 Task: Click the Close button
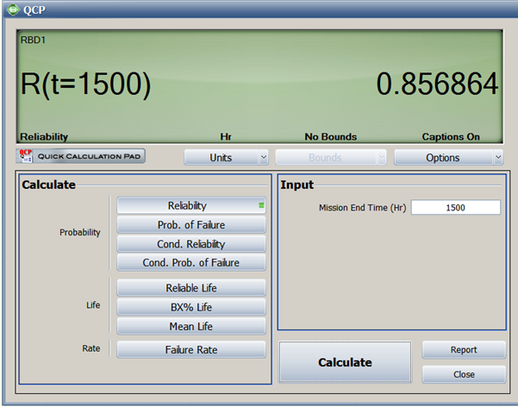coord(464,374)
